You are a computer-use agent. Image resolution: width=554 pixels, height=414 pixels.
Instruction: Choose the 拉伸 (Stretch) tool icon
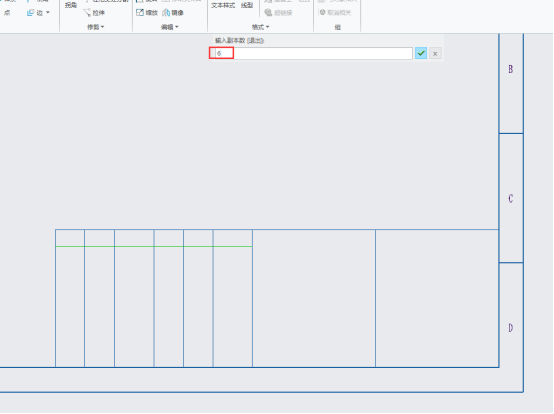(x=87, y=13)
